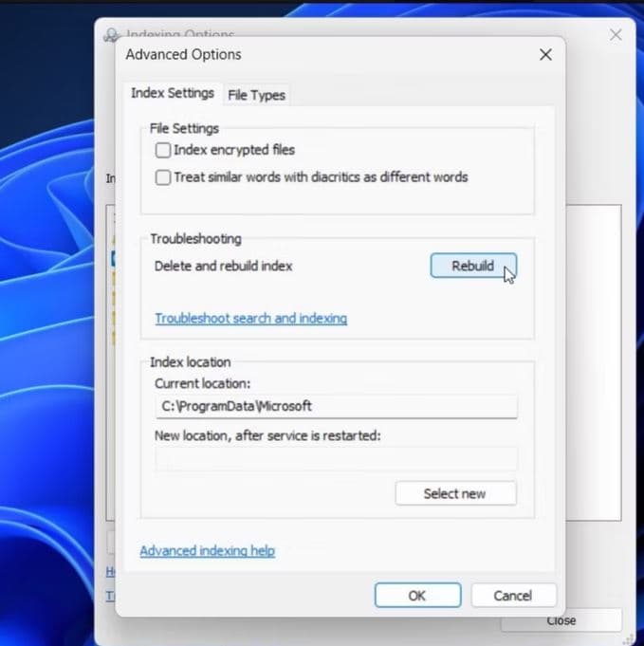Image resolution: width=644 pixels, height=646 pixels.
Task: Click the Index encrypted files label text
Action: coord(234,150)
